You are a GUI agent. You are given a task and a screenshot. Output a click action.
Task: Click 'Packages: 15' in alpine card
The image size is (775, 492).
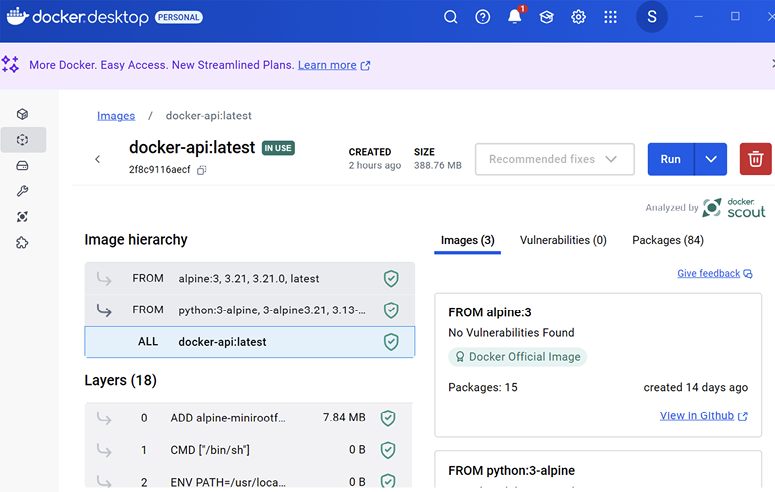coord(483,387)
